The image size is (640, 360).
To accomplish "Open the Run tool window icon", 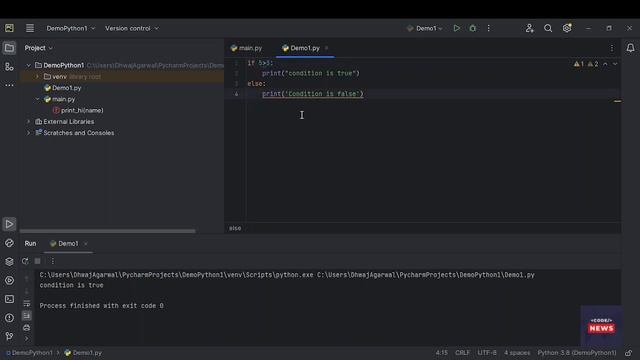I will click(x=9, y=224).
